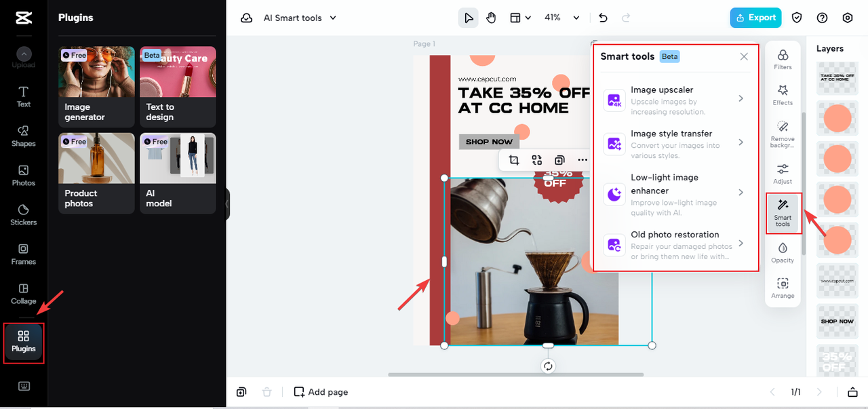868x409 pixels.
Task: Select the Plugins sidebar item
Action: [24, 342]
